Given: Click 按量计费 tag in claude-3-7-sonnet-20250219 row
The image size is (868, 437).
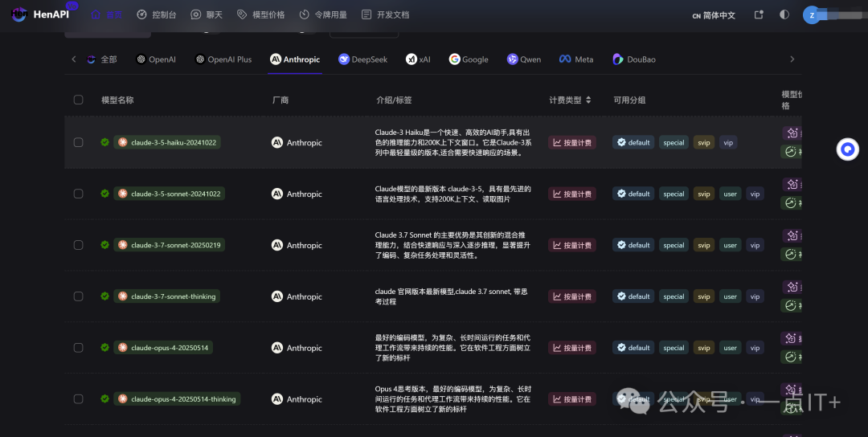Looking at the screenshot, I should pyautogui.click(x=572, y=245).
